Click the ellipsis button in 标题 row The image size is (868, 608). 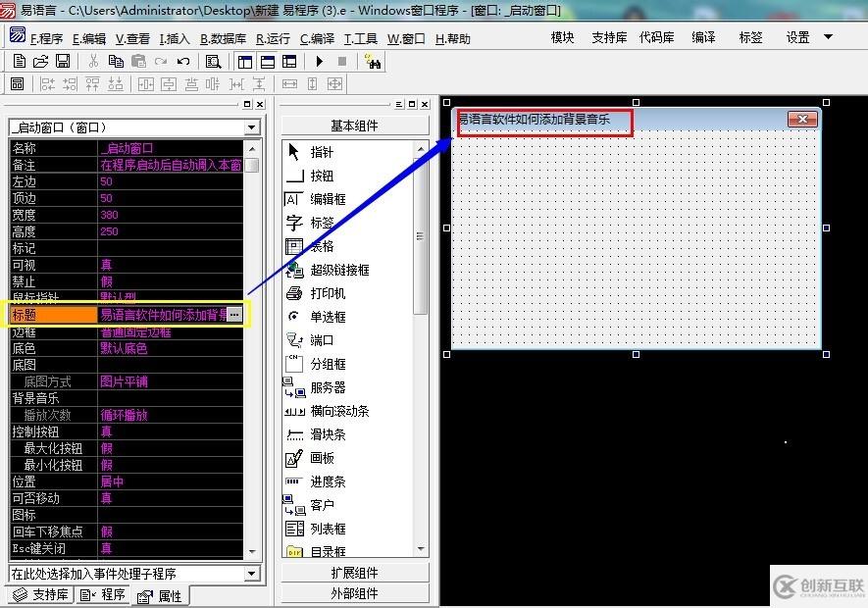tap(234, 314)
